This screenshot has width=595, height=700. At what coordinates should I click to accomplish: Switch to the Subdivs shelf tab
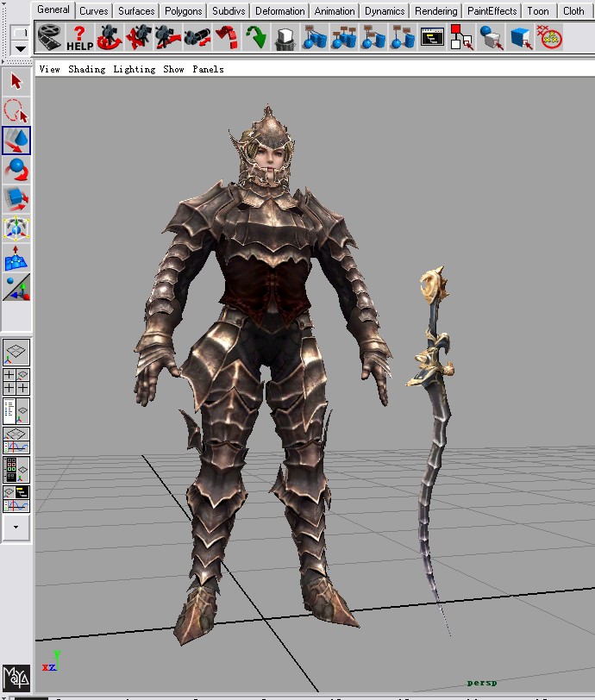pyautogui.click(x=229, y=10)
